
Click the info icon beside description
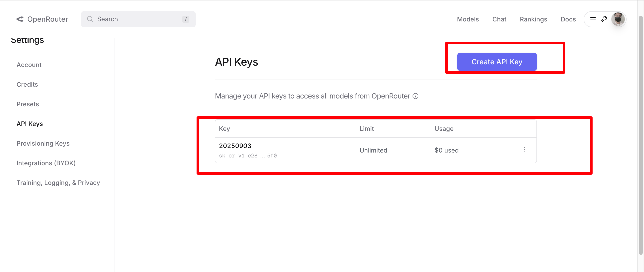click(x=415, y=96)
